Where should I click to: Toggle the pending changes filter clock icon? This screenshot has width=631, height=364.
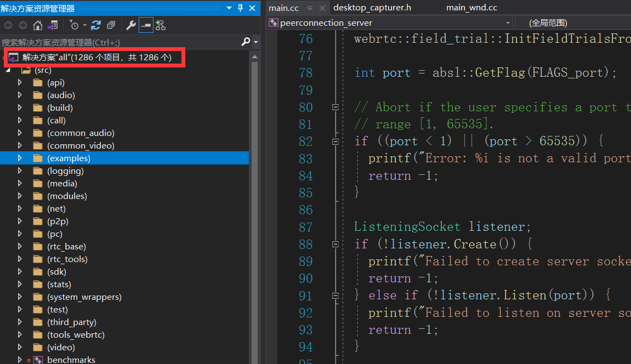tap(74, 25)
